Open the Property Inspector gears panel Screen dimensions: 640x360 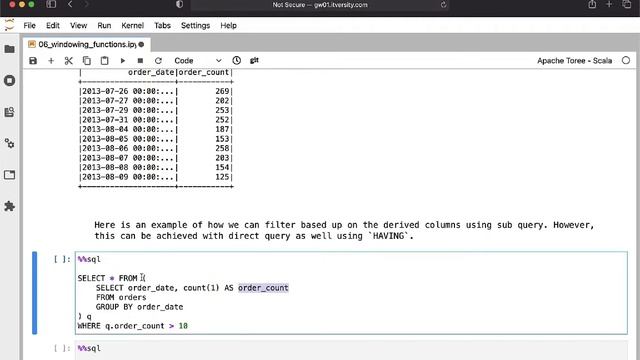(9, 143)
